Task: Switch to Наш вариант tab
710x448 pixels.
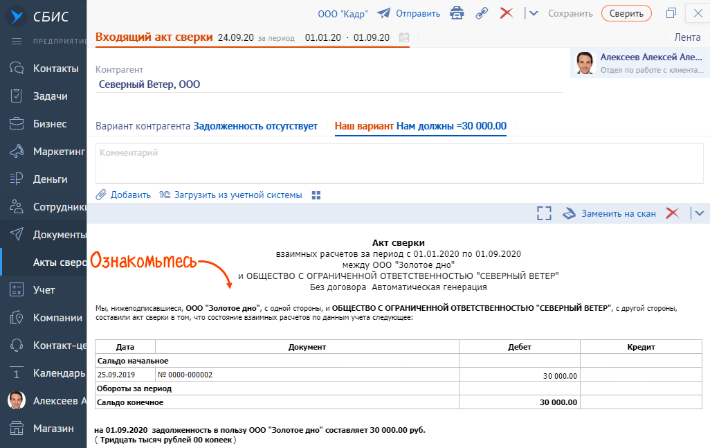Action: pyautogui.click(x=420, y=126)
